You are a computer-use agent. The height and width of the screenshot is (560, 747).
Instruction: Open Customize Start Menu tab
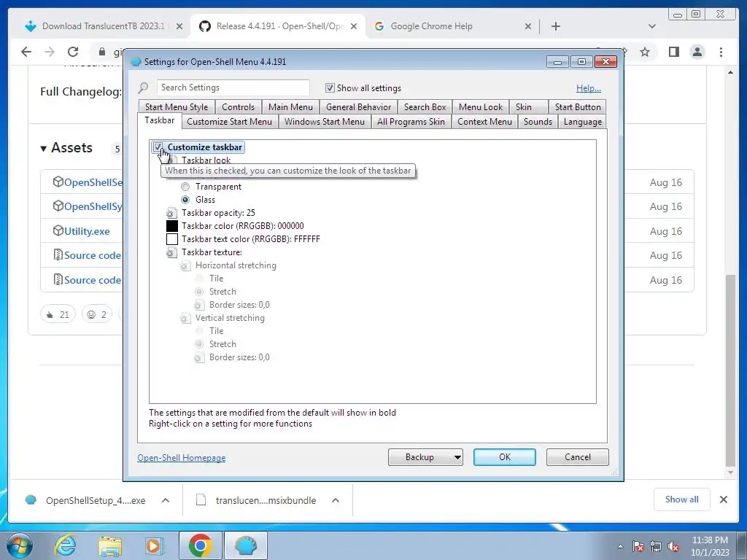coord(230,122)
